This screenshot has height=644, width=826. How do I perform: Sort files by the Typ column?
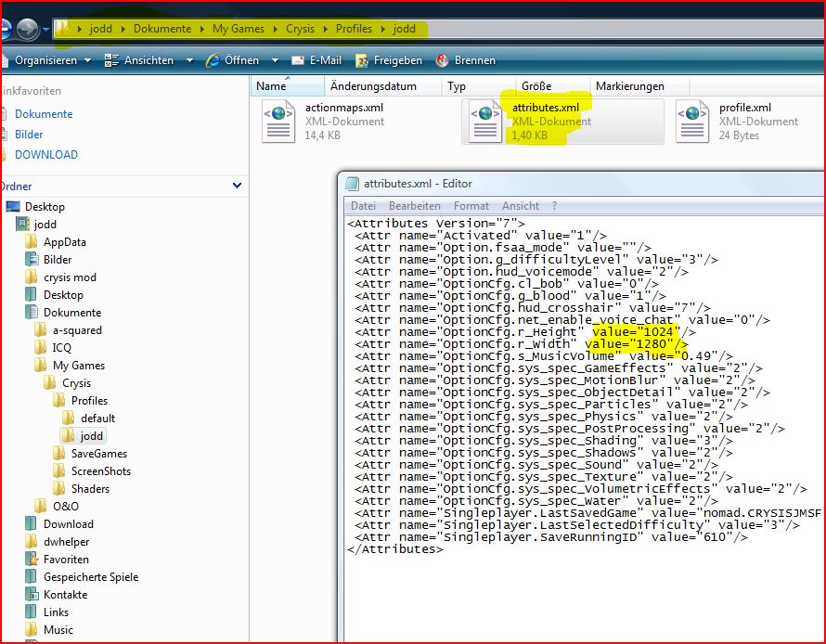click(x=478, y=85)
